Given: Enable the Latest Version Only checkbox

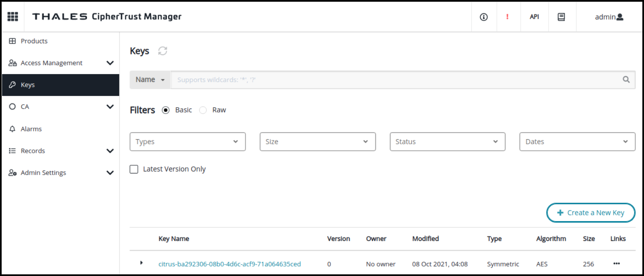Looking at the screenshot, I should [x=134, y=169].
